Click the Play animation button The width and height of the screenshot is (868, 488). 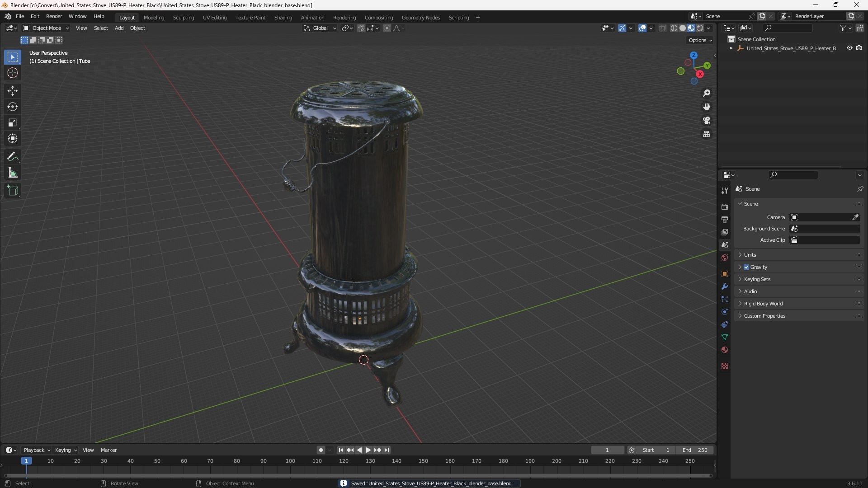tap(368, 450)
